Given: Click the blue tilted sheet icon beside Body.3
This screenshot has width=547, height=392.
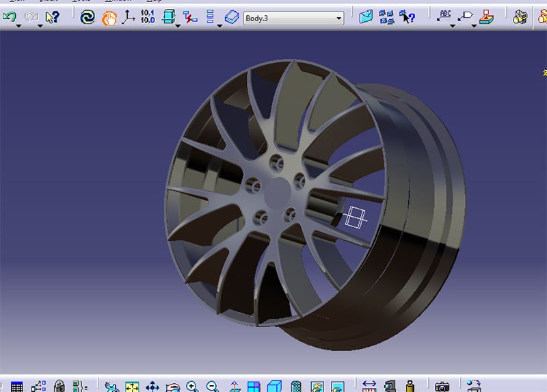Looking at the screenshot, I should pos(231,16).
